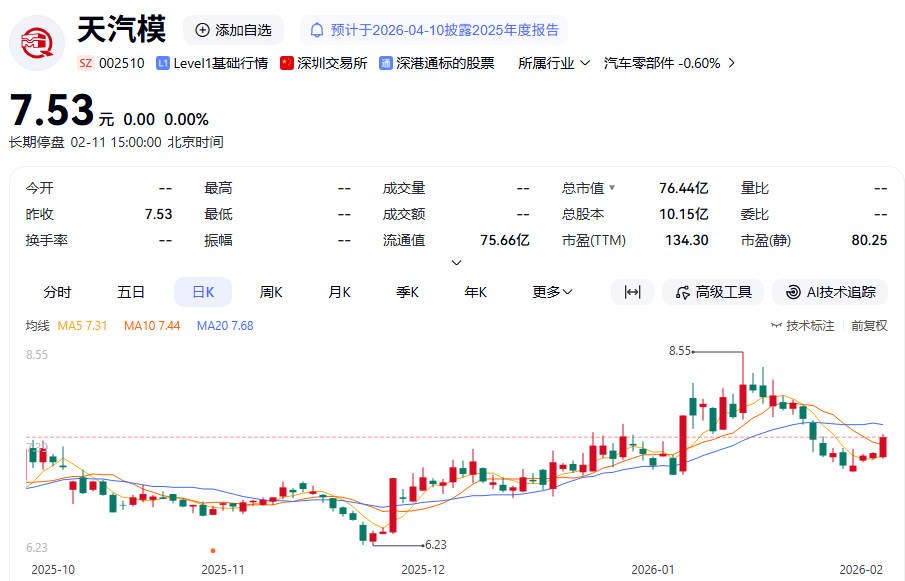
Task: Open 高级工具 advanced tools
Action: tap(713, 292)
